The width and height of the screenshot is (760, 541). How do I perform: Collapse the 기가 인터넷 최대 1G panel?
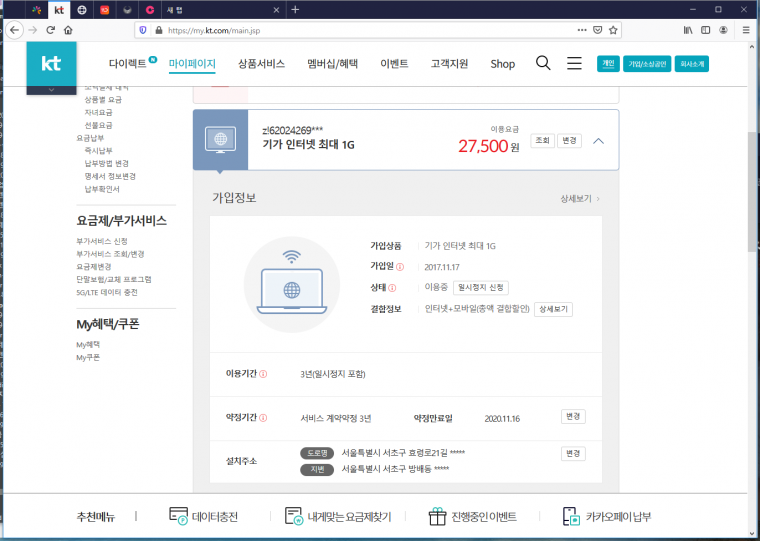[x=599, y=141]
